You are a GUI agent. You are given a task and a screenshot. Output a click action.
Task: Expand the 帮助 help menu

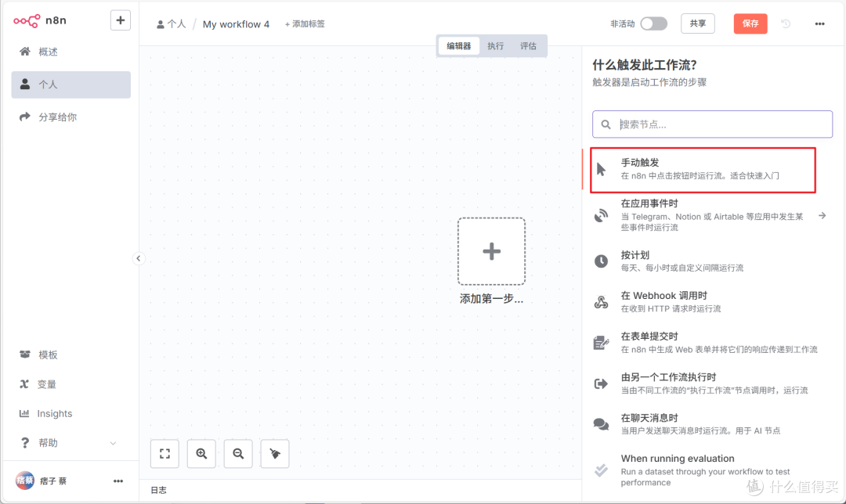(70, 443)
